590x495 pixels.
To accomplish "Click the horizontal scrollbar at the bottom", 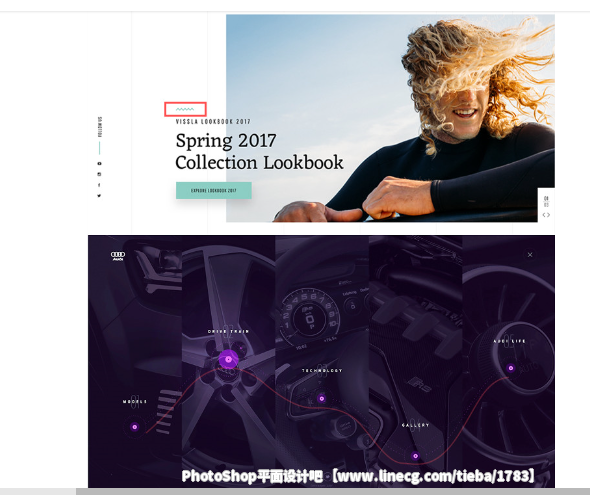I will click(x=333, y=492).
